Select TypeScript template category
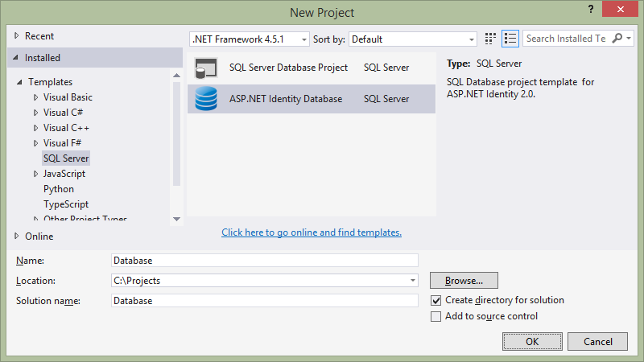 click(x=66, y=204)
